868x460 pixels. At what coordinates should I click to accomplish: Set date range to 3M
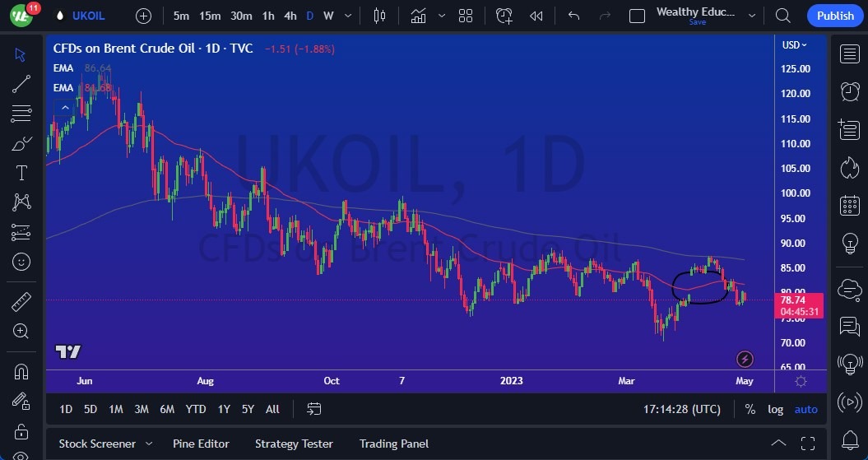coord(142,409)
